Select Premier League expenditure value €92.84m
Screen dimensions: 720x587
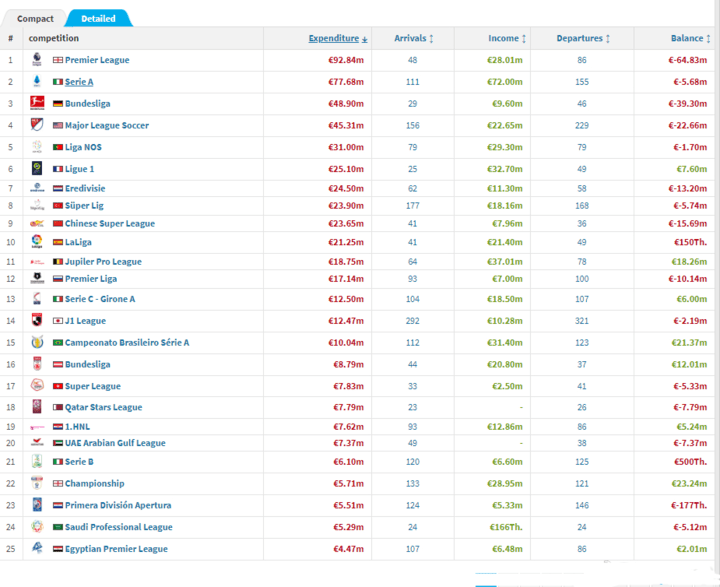(x=346, y=60)
